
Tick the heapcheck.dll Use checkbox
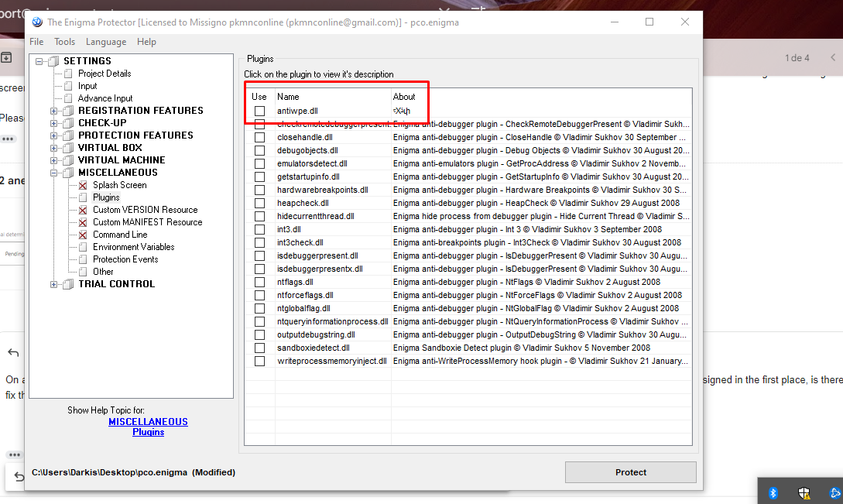[x=259, y=204]
